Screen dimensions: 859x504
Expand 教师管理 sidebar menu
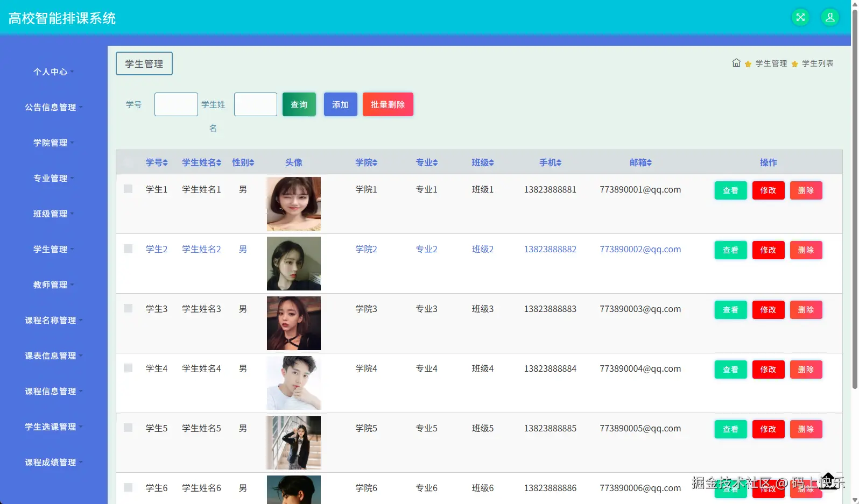click(53, 285)
